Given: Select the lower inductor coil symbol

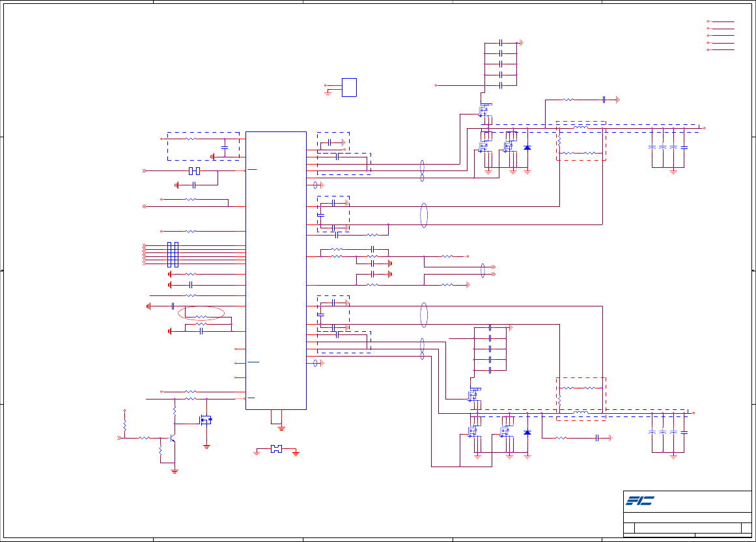Looking at the screenshot, I should pos(580,413).
